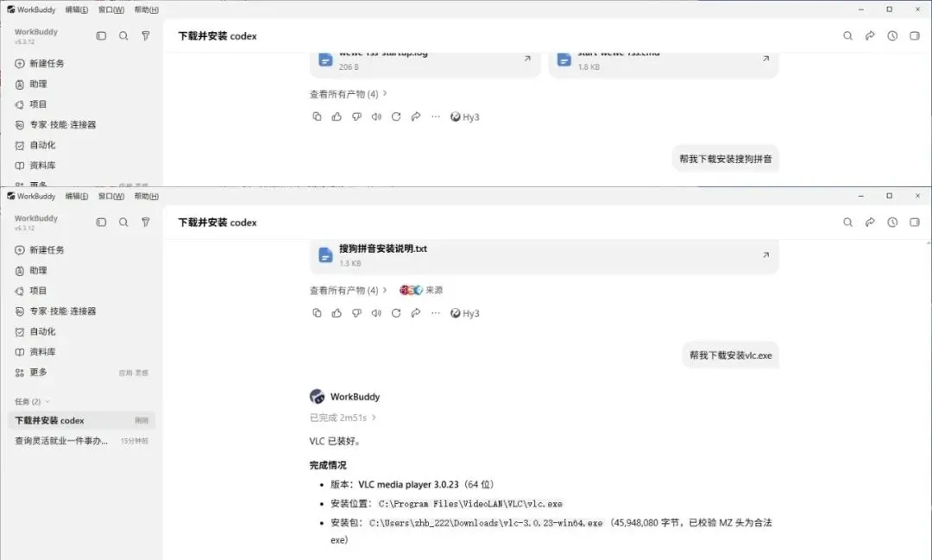Open 帮助(H) menu in the upper window

[x=146, y=9]
